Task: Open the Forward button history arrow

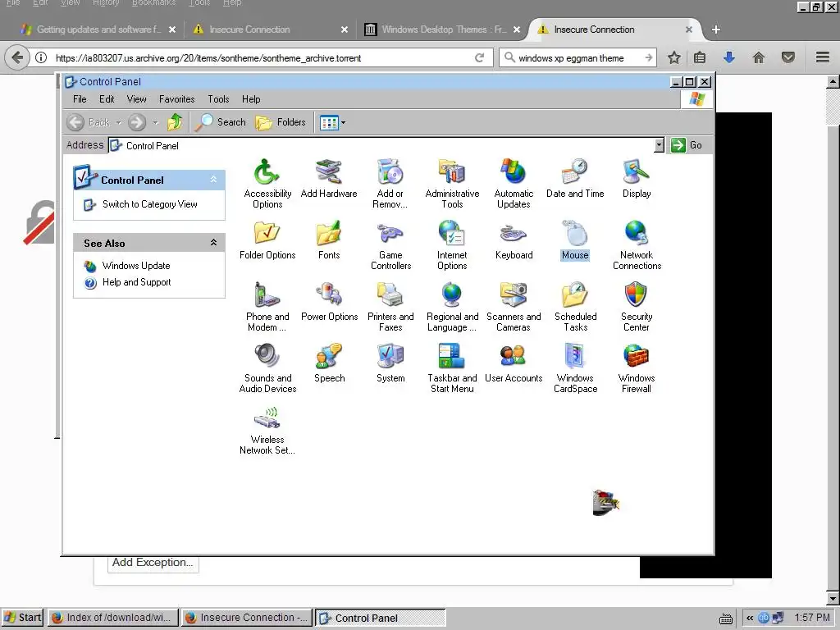Action: tap(155, 123)
